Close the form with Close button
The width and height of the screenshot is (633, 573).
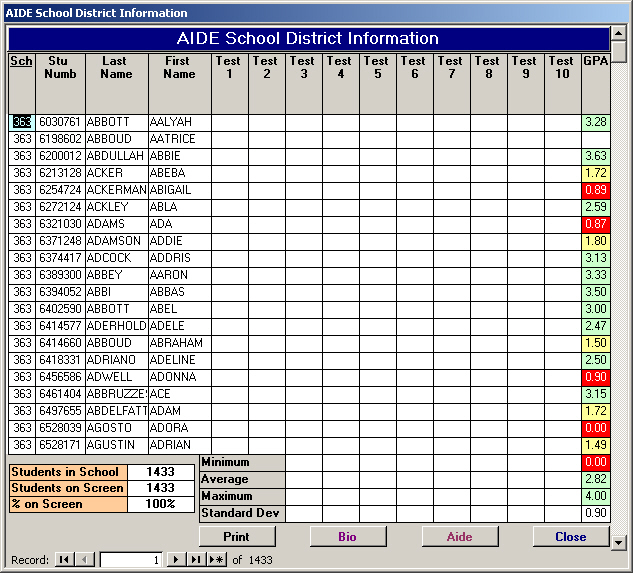570,537
